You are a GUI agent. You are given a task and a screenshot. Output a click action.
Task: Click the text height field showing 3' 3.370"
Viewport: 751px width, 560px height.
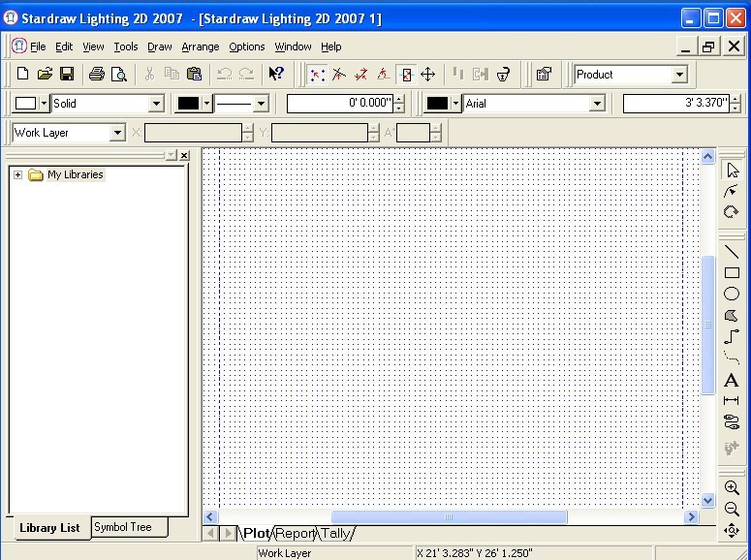(676, 103)
